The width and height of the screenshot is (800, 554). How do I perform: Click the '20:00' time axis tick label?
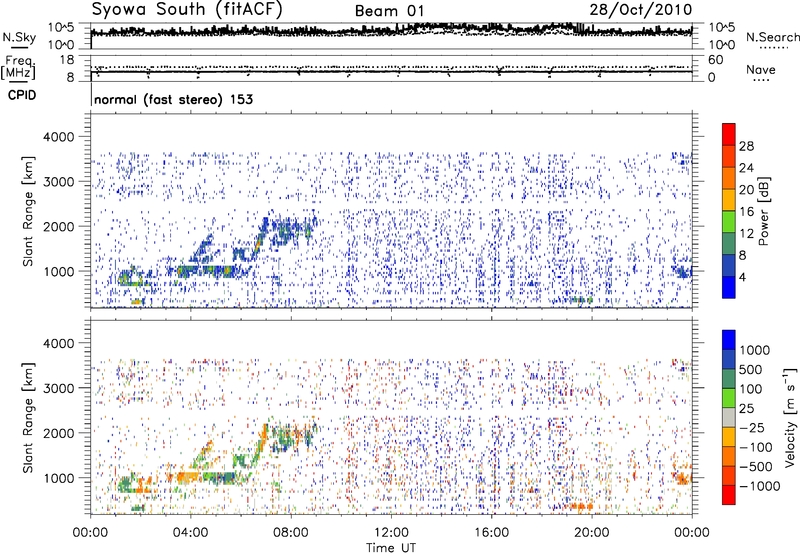pyautogui.click(x=591, y=533)
